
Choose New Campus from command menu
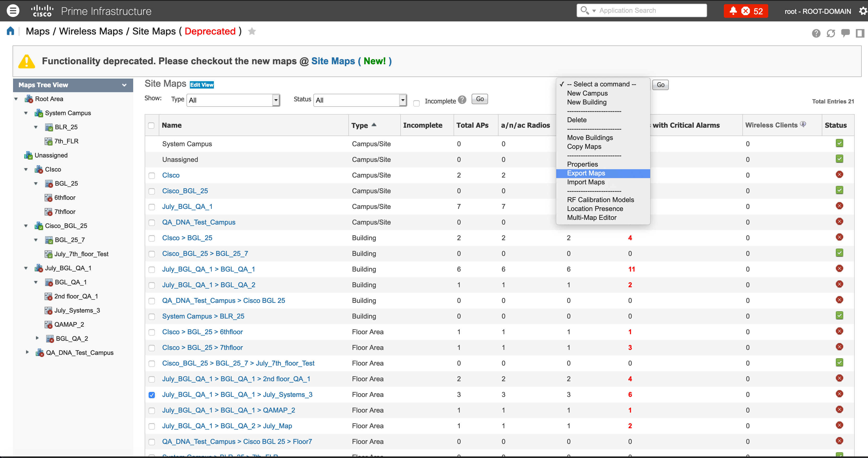point(603,93)
